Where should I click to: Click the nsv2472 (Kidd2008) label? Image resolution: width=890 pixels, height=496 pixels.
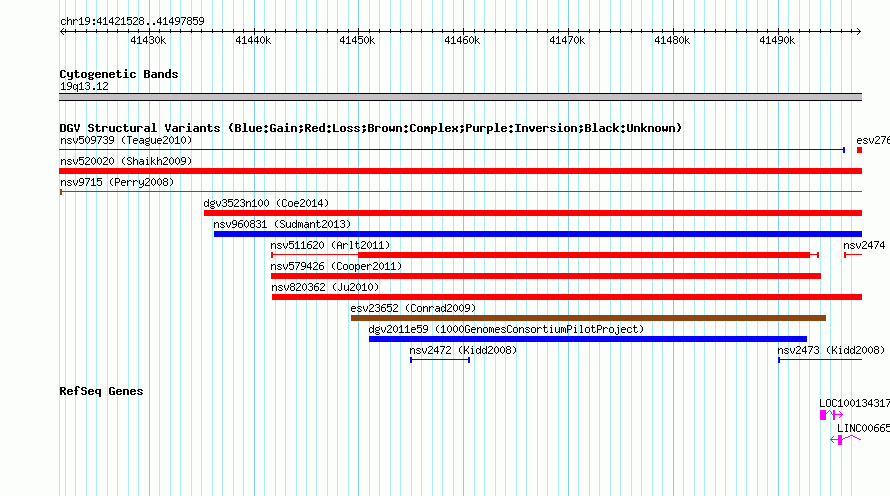[x=463, y=350]
